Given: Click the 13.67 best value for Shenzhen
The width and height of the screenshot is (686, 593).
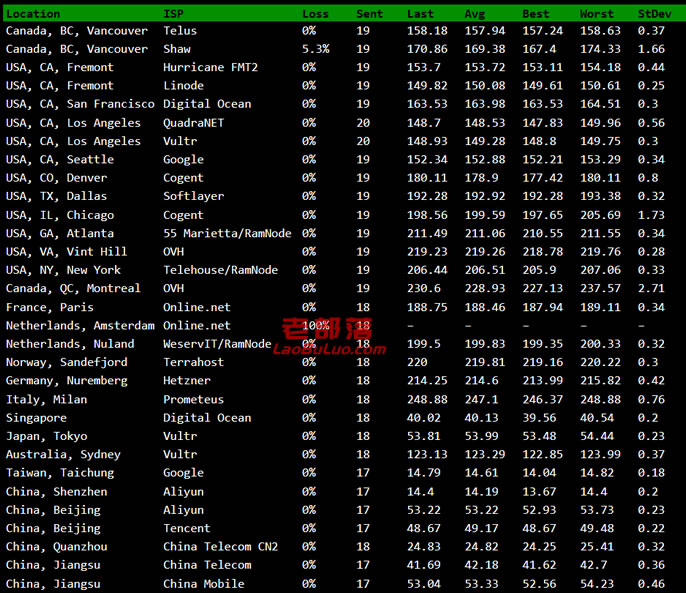Looking at the screenshot, I should click(539, 492).
